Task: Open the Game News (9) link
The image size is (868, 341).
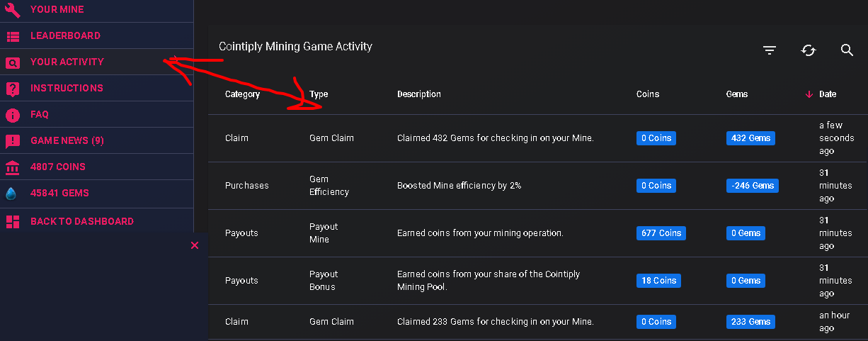Action: tap(67, 141)
